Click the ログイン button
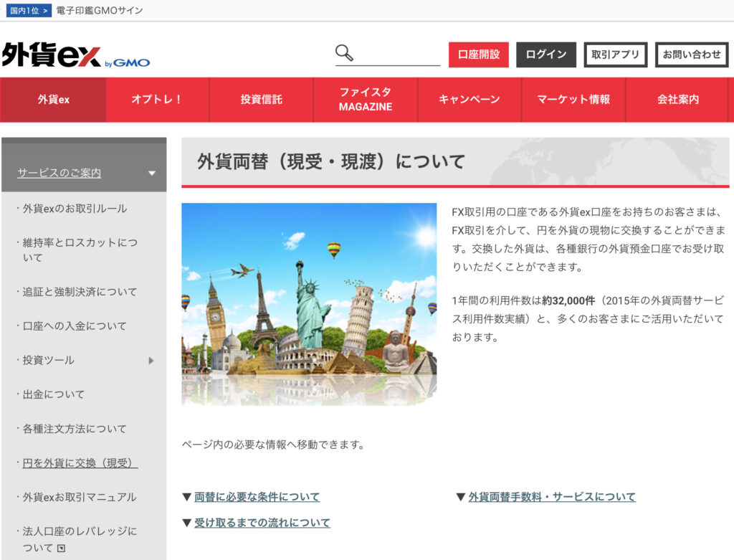734x560 pixels. (545, 54)
